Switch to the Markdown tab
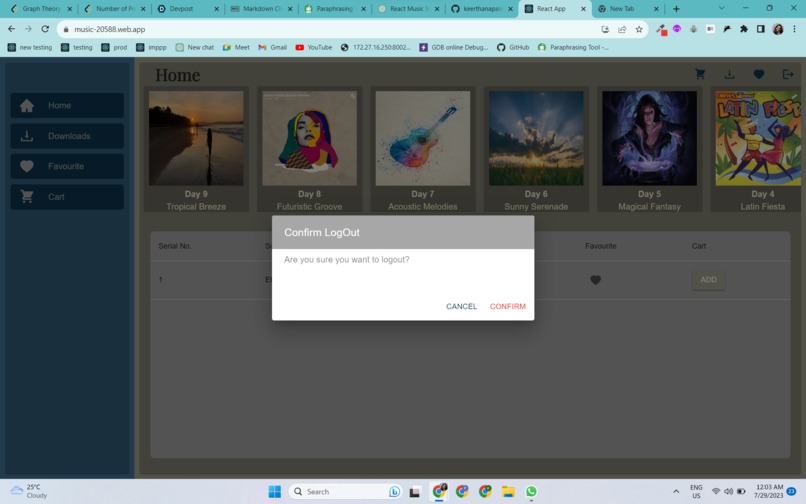 click(x=261, y=9)
